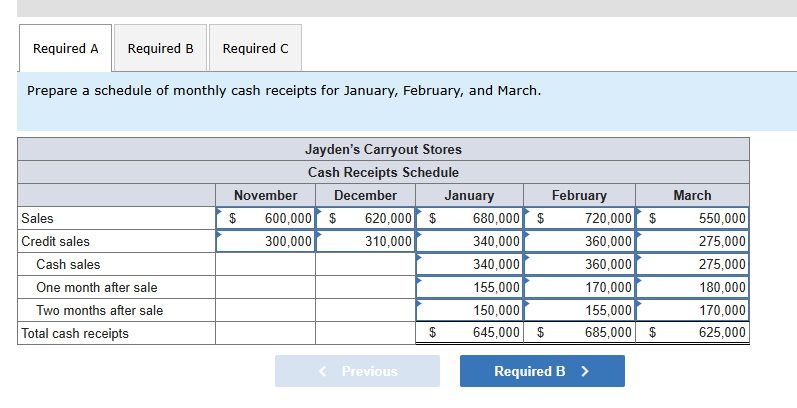Select the February Cash sales cell
797x408 pixels.
coord(579,264)
